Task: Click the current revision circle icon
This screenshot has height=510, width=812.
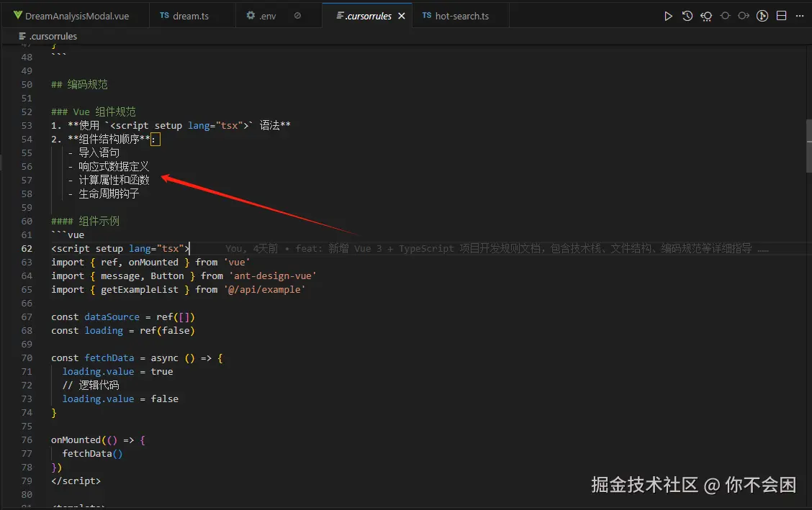Action: click(725, 16)
